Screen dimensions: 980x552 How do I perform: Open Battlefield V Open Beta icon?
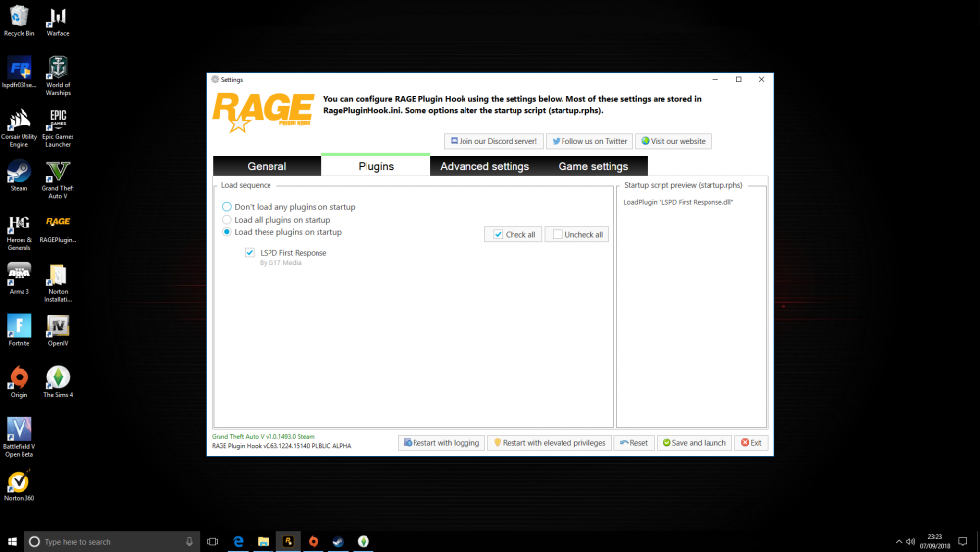tap(19, 437)
